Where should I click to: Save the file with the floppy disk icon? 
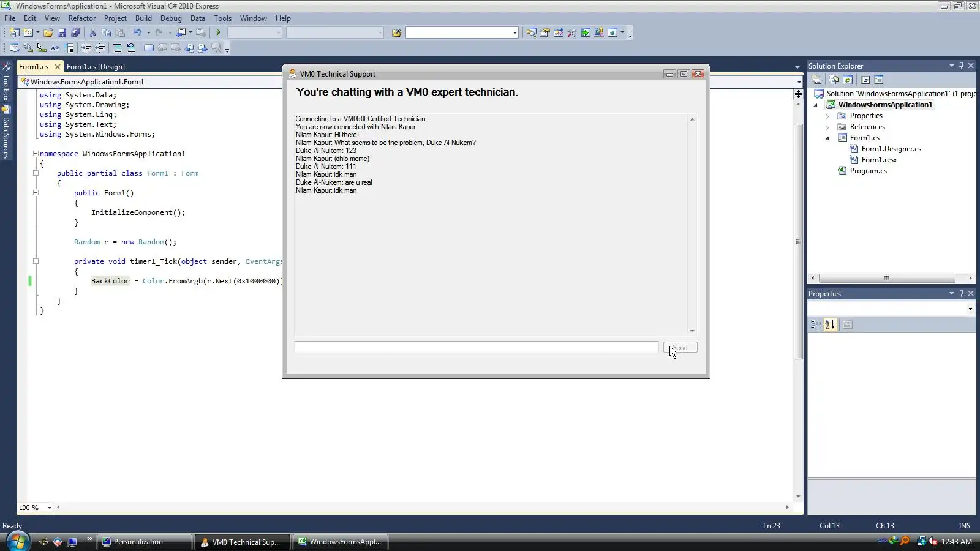(62, 32)
